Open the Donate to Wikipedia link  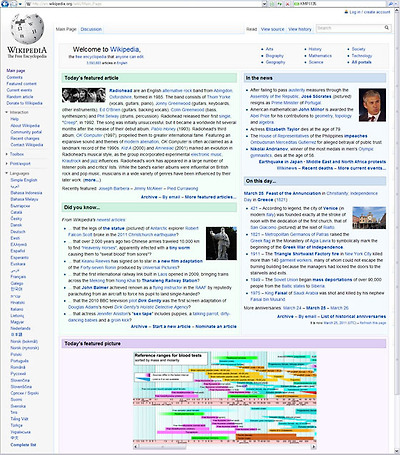[24, 103]
